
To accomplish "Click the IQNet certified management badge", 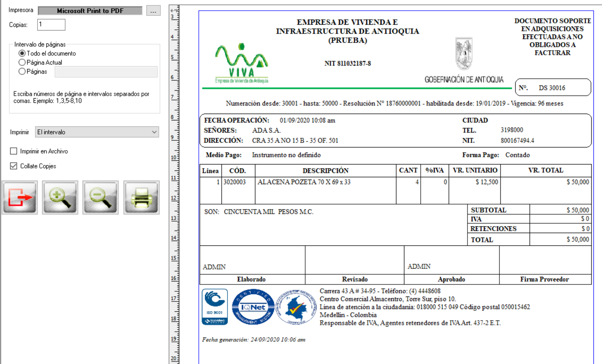I will pos(253,307).
